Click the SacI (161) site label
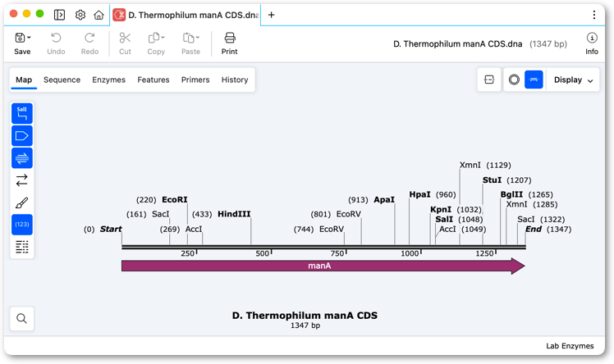614x364 pixels. pyautogui.click(x=148, y=214)
